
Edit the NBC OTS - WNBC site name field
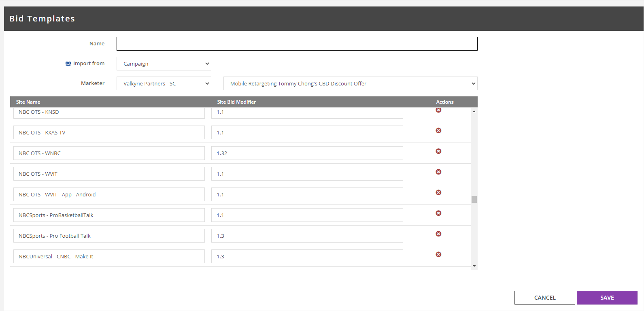109,153
